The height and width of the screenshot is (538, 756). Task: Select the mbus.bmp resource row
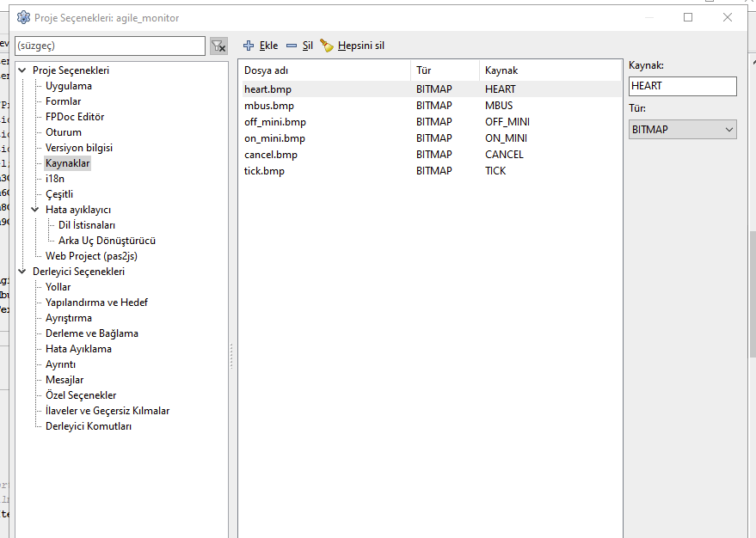[x=269, y=106]
